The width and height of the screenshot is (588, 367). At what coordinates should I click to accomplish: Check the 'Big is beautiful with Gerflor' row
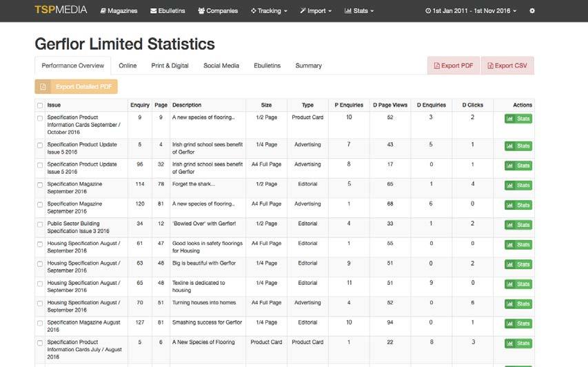point(40,264)
